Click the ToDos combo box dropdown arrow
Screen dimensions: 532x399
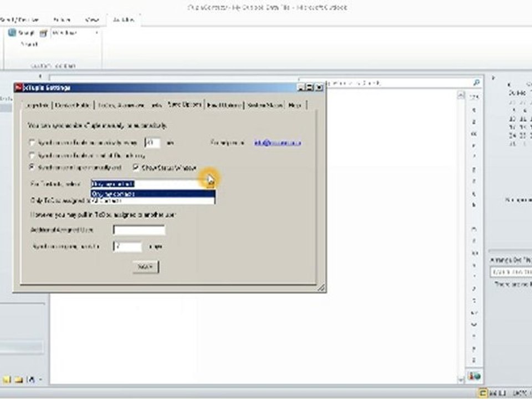pyautogui.click(x=211, y=184)
